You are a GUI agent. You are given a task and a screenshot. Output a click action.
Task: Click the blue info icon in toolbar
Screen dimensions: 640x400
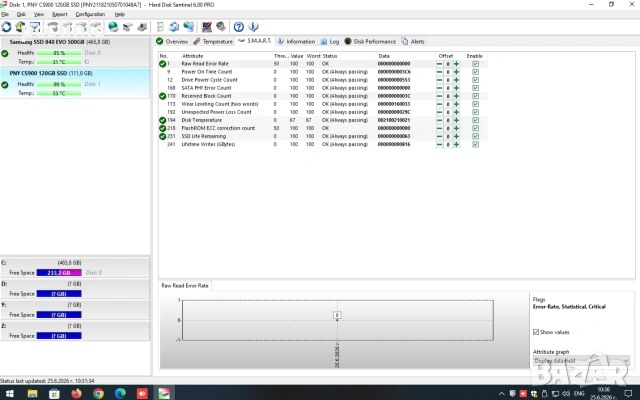[253, 27]
